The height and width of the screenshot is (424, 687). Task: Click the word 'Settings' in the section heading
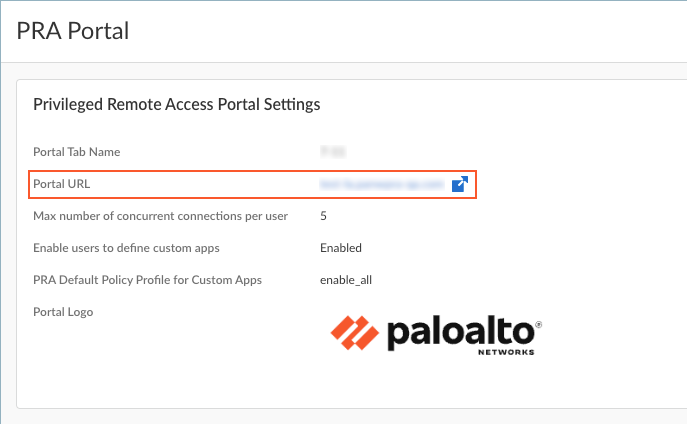(x=289, y=104)
